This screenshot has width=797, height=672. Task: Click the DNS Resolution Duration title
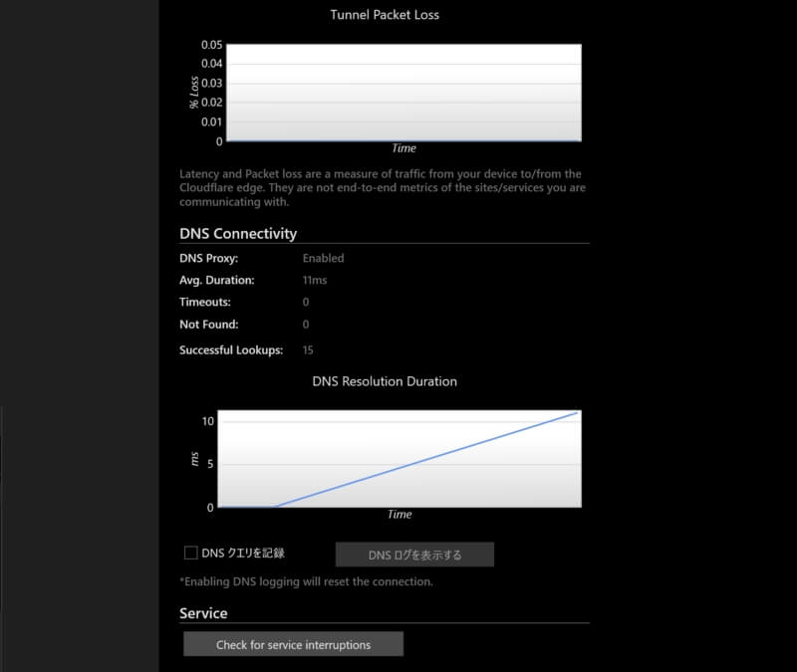tap(385, 380)
